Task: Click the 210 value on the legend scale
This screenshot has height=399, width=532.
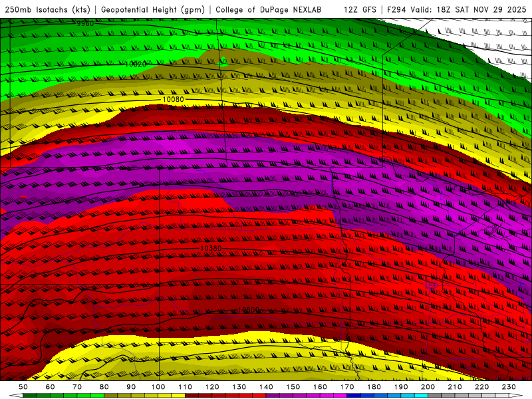Action: [x=455, y=387]
